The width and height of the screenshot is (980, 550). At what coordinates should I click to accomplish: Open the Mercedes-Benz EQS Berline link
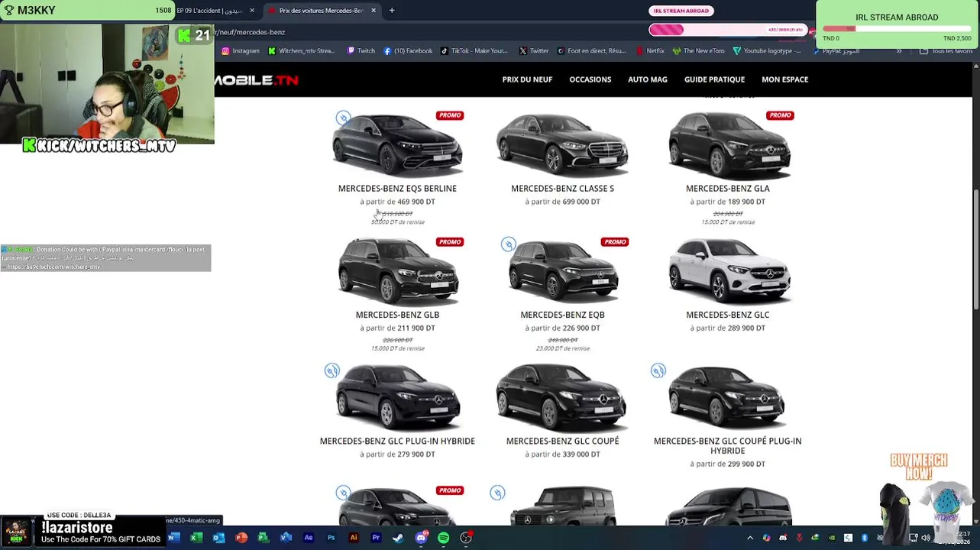tap(397, 189)
